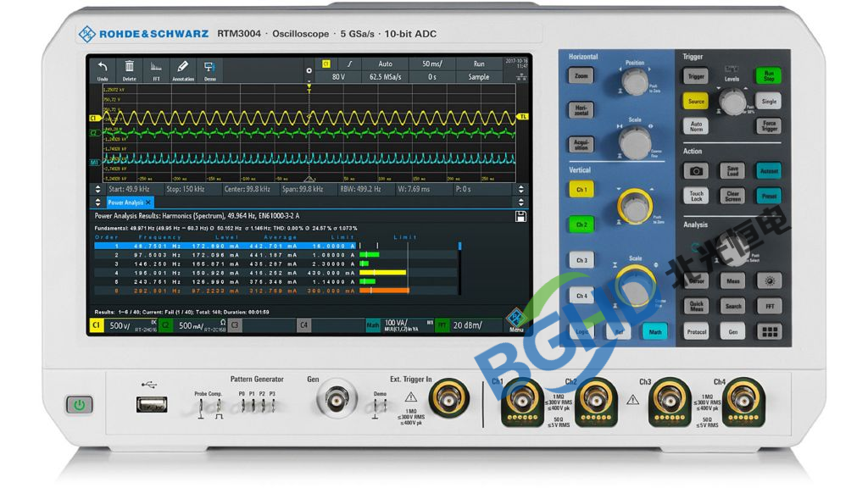
Task: Tap the TL trigger level marker
Action: coord(522,117)
